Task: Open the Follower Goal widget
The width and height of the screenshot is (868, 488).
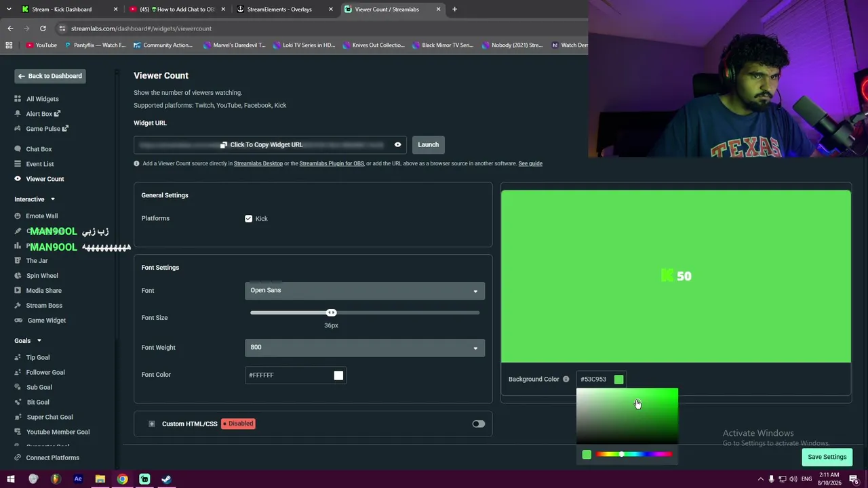Action: coord(45,373)
